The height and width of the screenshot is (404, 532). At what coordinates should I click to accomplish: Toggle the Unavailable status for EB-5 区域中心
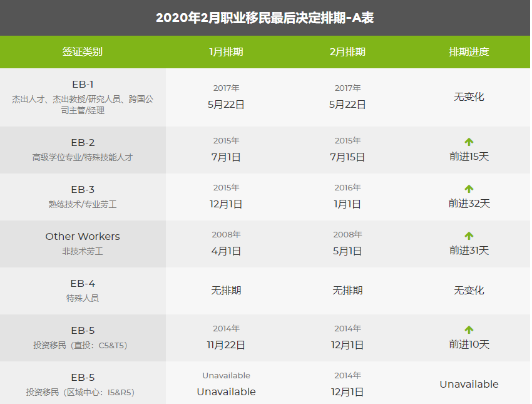coord(469,385)
